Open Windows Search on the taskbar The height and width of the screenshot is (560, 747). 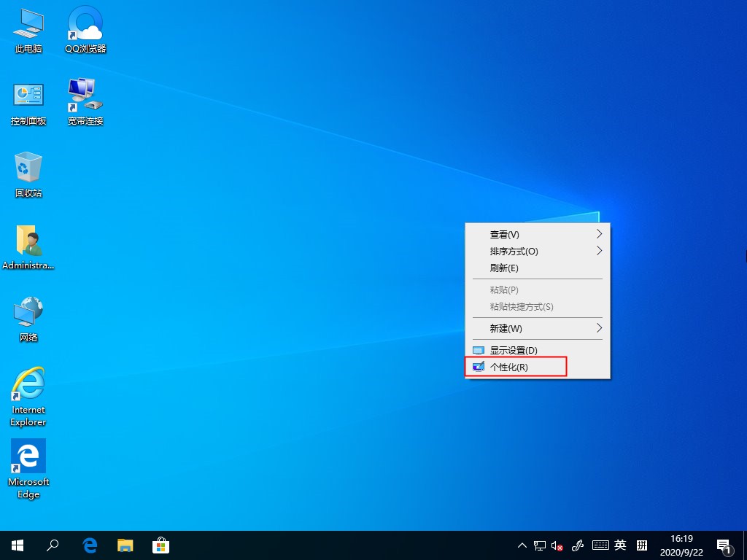[52, 545]
